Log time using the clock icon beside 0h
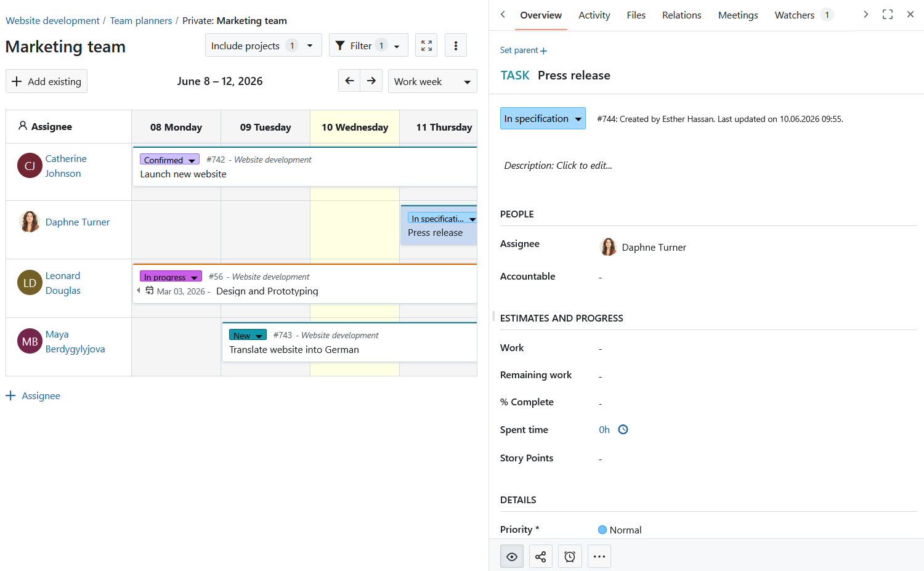The image size is (924, 571). pos(623,430)
